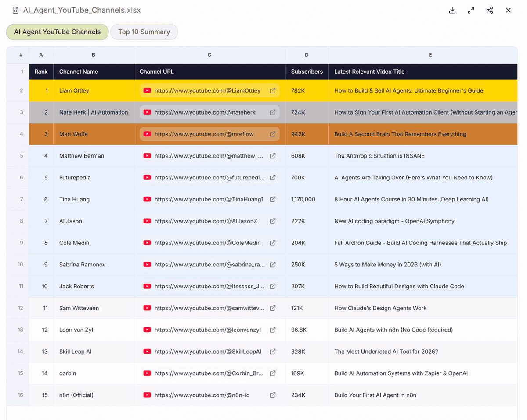Click YouTube logo in Liam Ottley row
The image size is (527, 420).
point(147,90)
